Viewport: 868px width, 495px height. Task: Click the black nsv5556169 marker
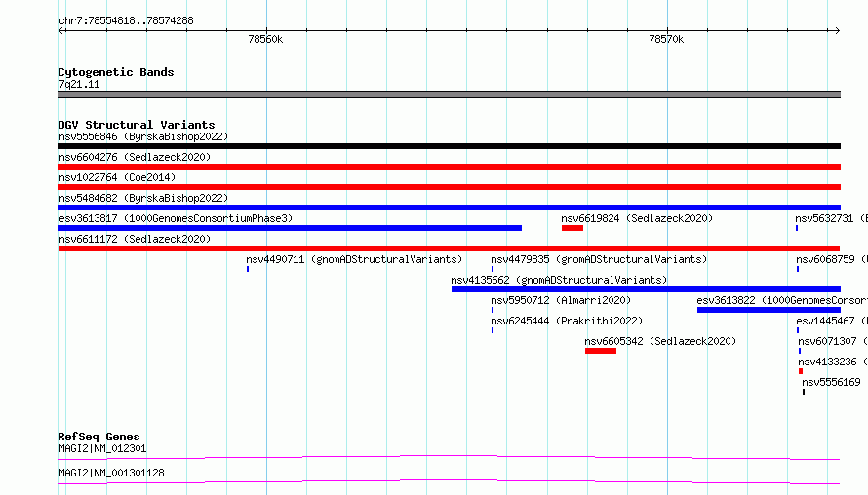click(x=804, y=392)
